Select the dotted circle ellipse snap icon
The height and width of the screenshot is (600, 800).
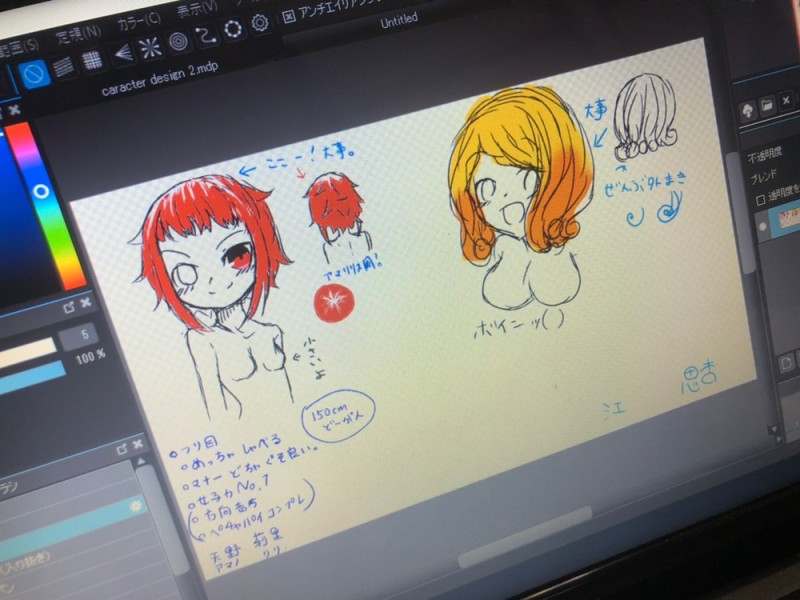234,29
